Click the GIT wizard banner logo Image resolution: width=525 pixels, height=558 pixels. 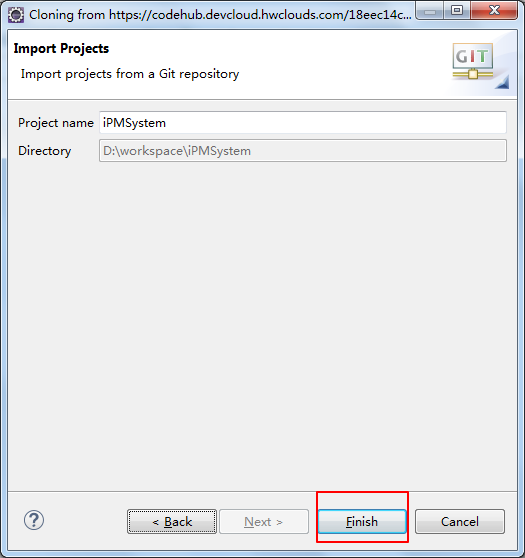coord(473,61)
